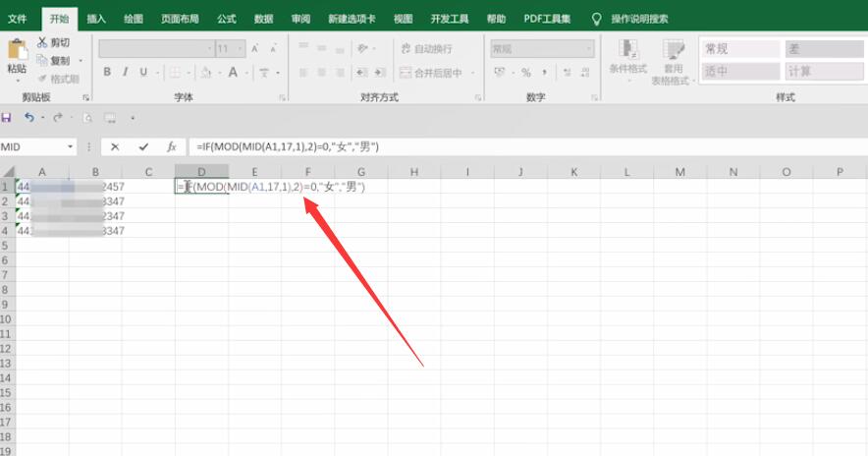Viewport: 868px width, 456px height.
Task: Open the font group dialog launcher
Action: click(283, 97)
